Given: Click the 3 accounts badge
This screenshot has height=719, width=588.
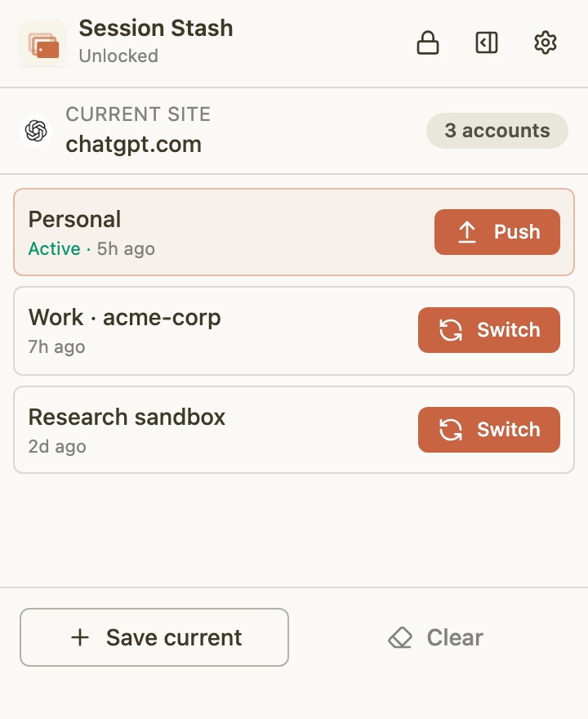Looking at the screenshot, I should 497,131.
